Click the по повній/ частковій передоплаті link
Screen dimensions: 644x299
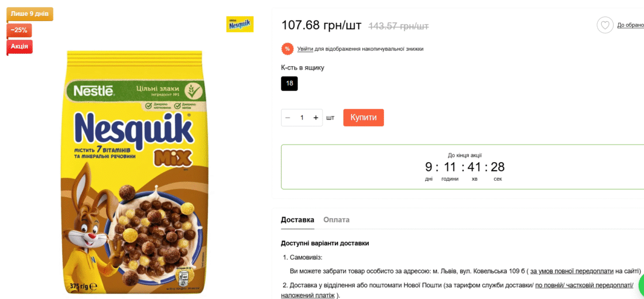click(584, 285)
